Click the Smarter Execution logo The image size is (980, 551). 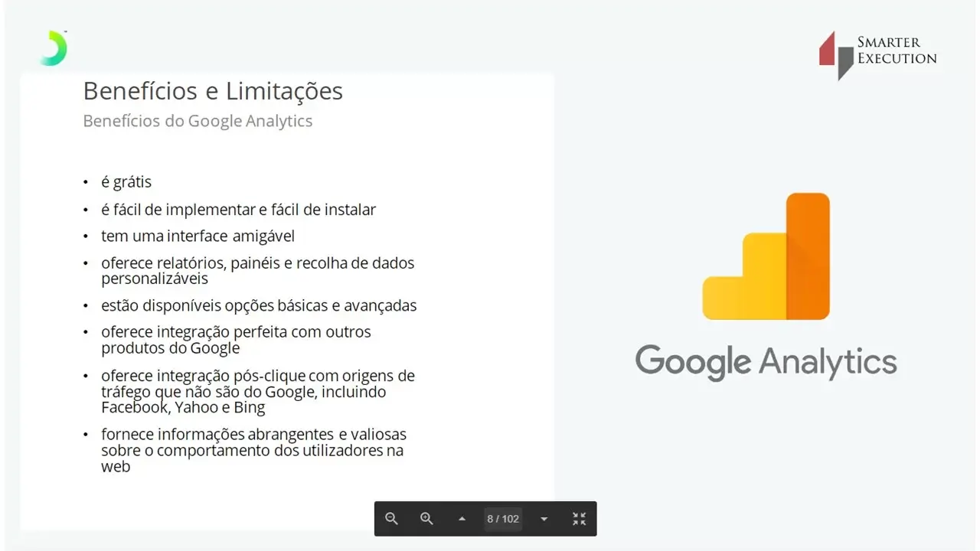[877, 54]
